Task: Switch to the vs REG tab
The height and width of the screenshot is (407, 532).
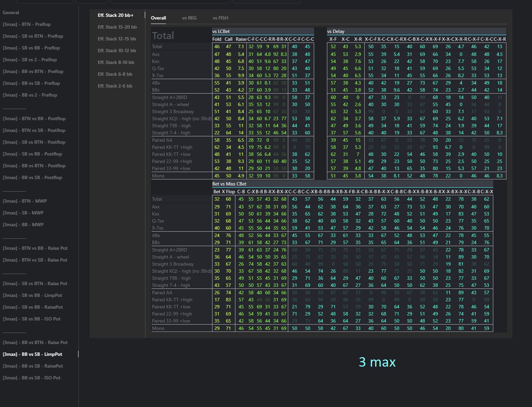Action: [189, 18]
